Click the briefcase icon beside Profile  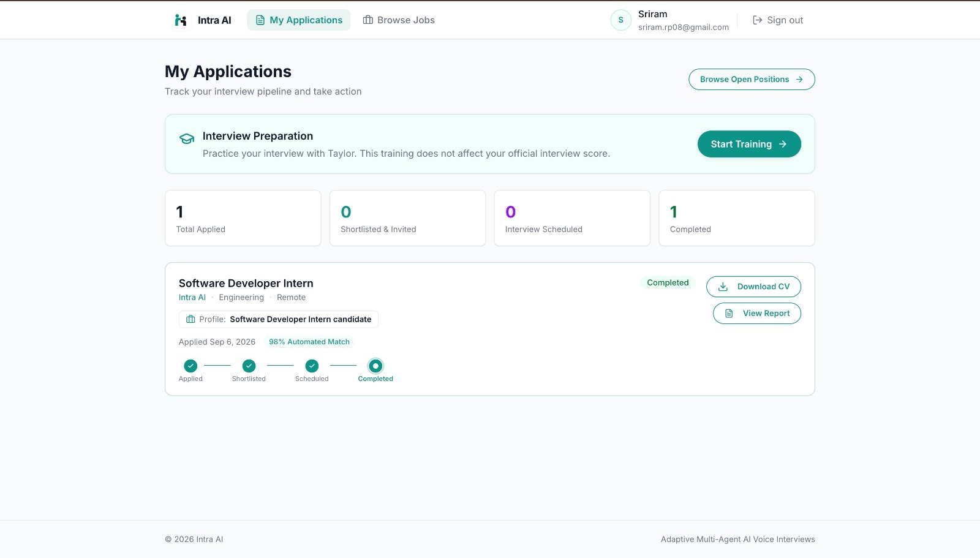(x=190, y=319)
